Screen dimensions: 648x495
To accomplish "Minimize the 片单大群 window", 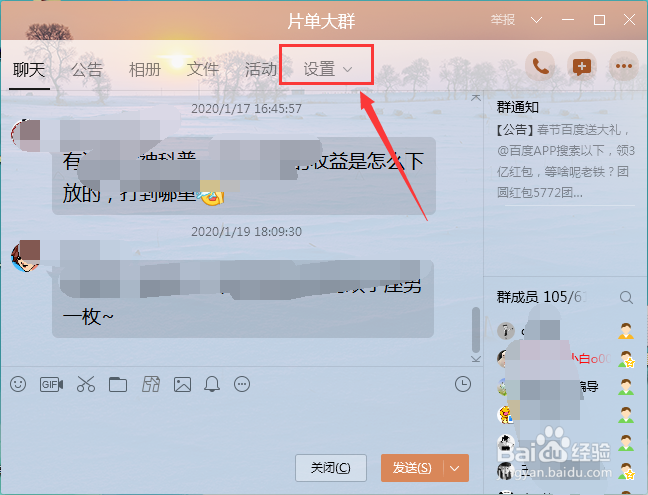I will pos(568,20).
